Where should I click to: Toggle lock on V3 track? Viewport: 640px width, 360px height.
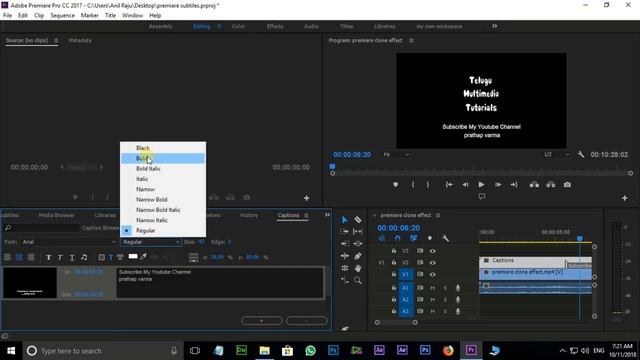point(393,251)
